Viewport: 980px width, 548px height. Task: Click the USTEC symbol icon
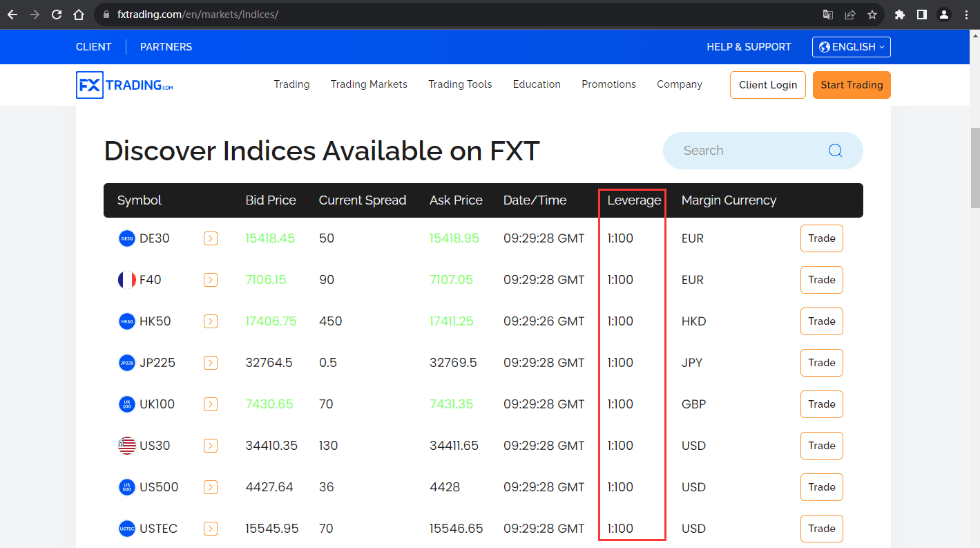click(127, 529)
